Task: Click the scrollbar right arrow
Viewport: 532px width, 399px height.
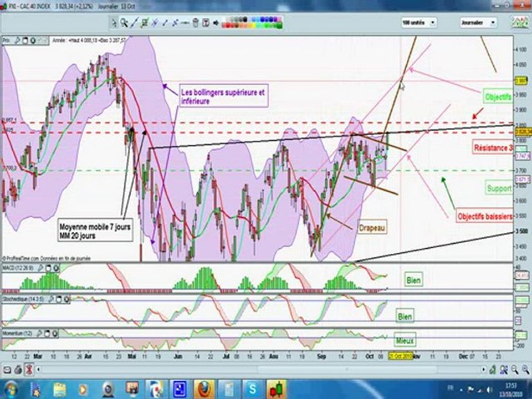Action: pos(483,370)
